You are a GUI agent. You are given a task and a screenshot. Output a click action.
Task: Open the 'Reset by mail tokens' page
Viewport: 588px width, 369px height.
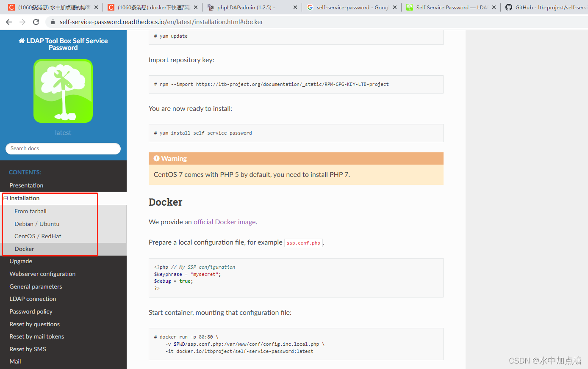[x=37, y=336]
